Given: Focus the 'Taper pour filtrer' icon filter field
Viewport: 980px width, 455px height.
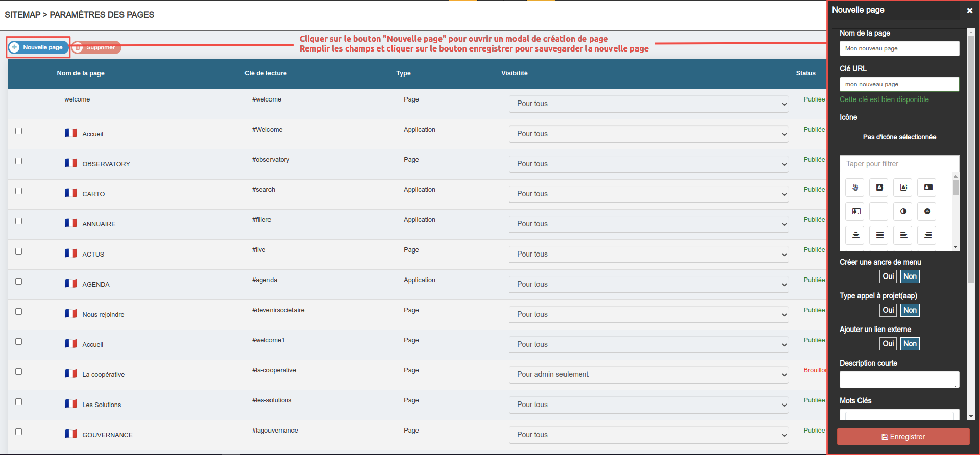Looking at the screenshot, I should pyautogui.click(x=899, y=164).
